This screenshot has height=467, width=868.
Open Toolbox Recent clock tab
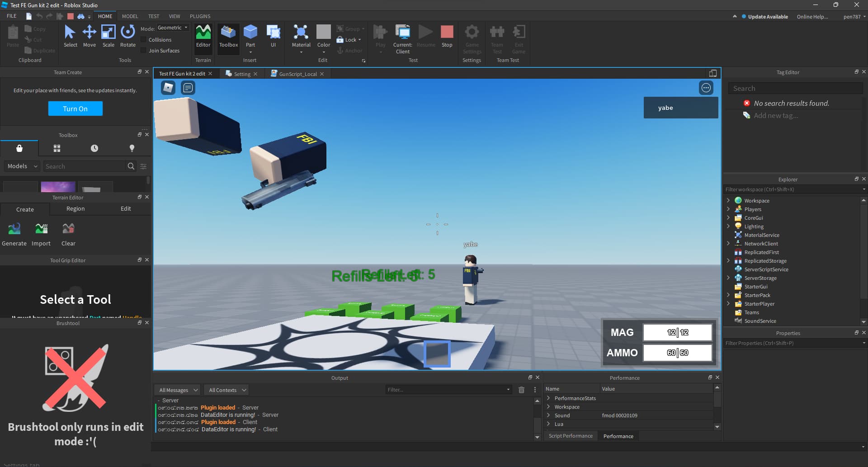pyautogui.click(x=94, y=148)
